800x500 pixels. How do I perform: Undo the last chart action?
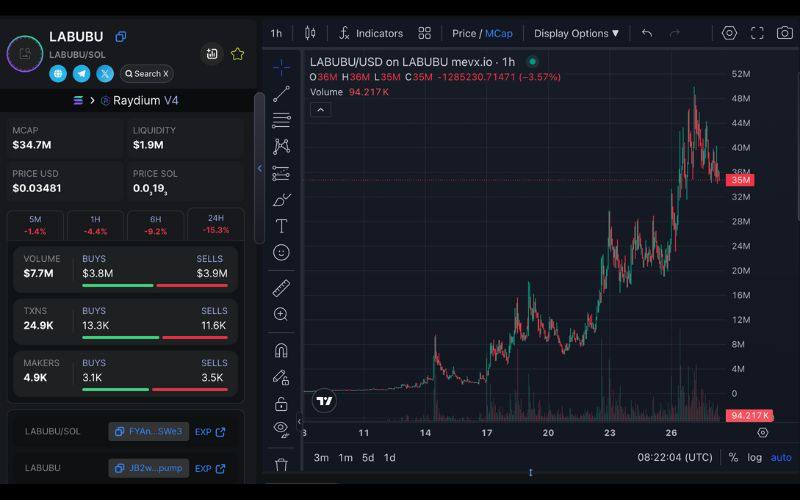coord(647,34)
